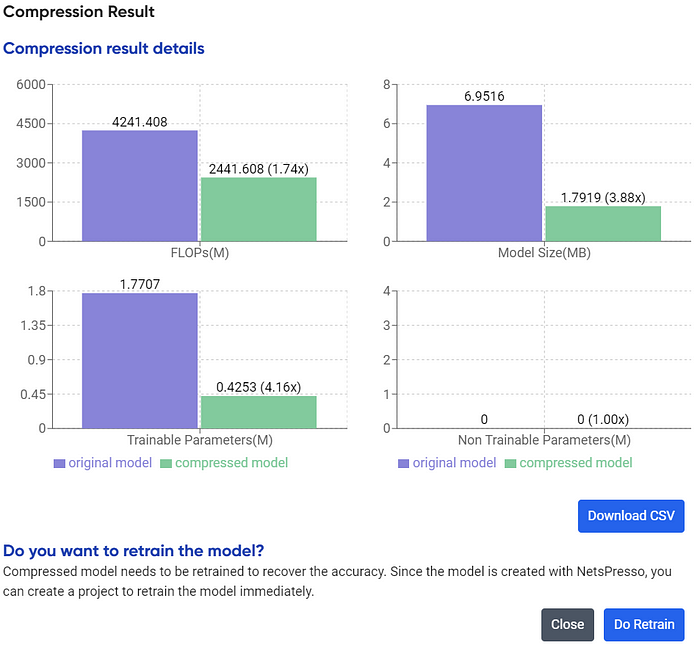This screenshot has height=646, width=700.
Task: Toggle 'compressed model' legend text under Non Trainable Parameters
Action: coord(575,463)
